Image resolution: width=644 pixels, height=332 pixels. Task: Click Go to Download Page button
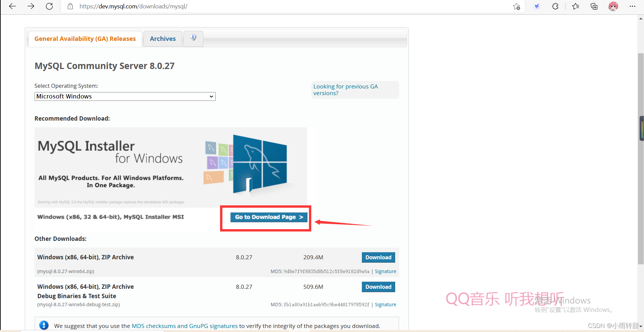(x=269, y=217)
